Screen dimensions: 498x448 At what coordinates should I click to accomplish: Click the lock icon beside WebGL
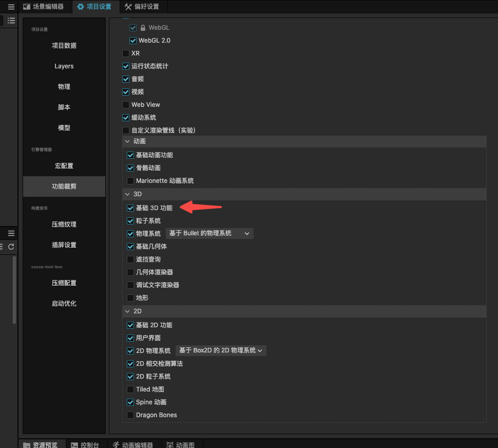click(x=143, y=28)
